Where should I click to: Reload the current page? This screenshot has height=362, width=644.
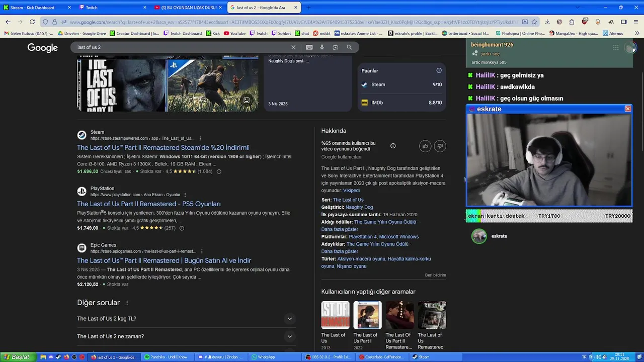(32, 22)
